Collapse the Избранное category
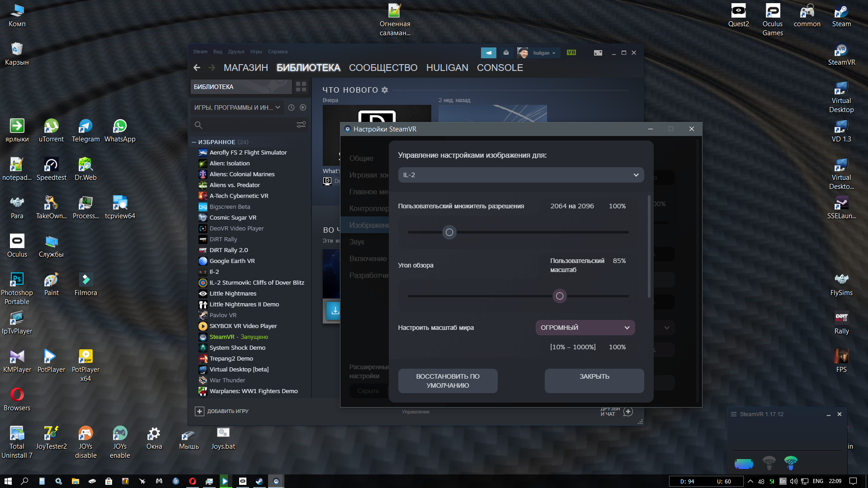 pyautogui.click(x=194, y=142)
